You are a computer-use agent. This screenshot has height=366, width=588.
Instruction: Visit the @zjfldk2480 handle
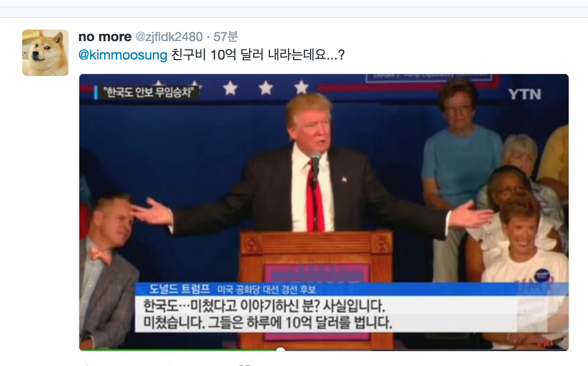click(168, 37)
